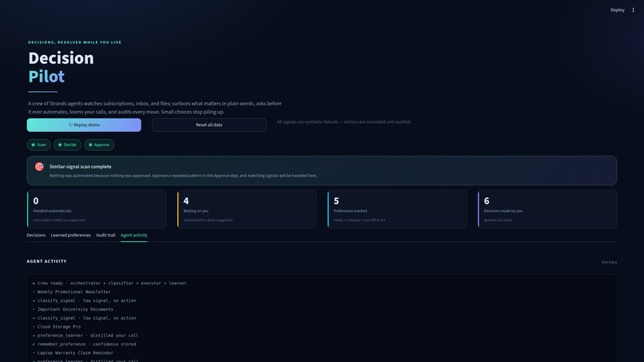The image size is (644, 362).
Task: Click the Waiting on you stat card
Action: [247, 209]
